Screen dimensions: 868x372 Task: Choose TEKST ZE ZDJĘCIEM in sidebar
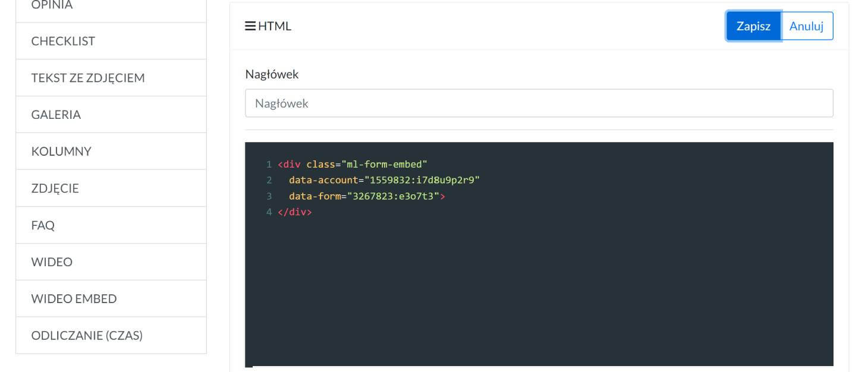pos(111,78)
